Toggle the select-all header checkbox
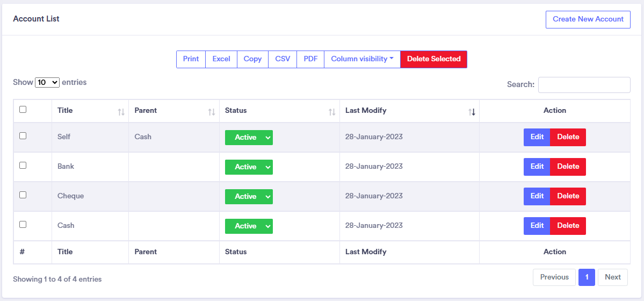The image size is (644, 301). [x=23, y=110]
